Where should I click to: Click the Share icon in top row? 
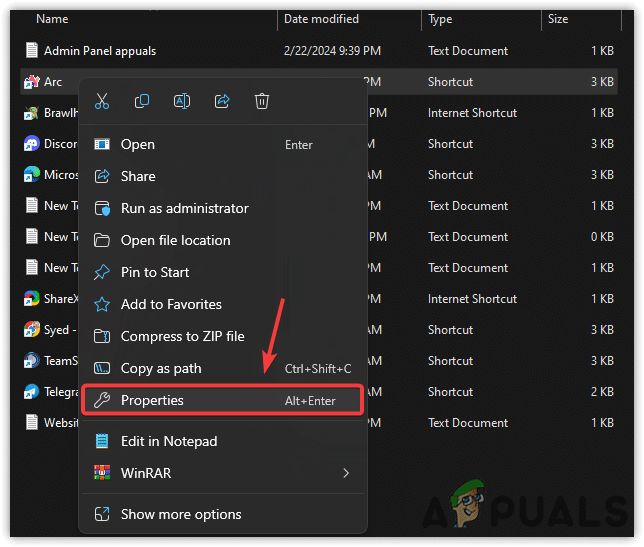pyautogui.click(x=222, y=101)
